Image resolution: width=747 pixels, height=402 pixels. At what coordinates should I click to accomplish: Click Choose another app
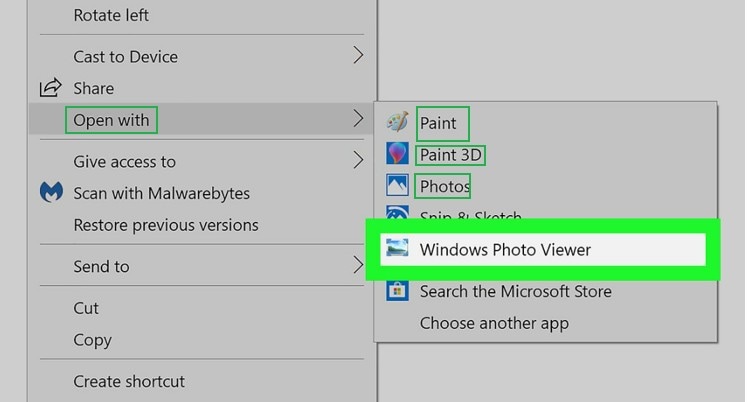[494, 323]
